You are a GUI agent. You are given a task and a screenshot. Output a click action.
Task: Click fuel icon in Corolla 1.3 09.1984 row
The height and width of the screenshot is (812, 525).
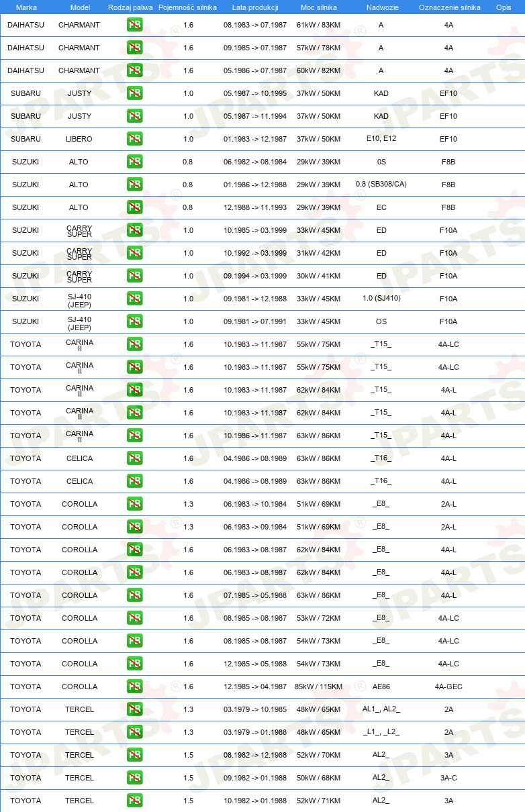pos(134,527)
